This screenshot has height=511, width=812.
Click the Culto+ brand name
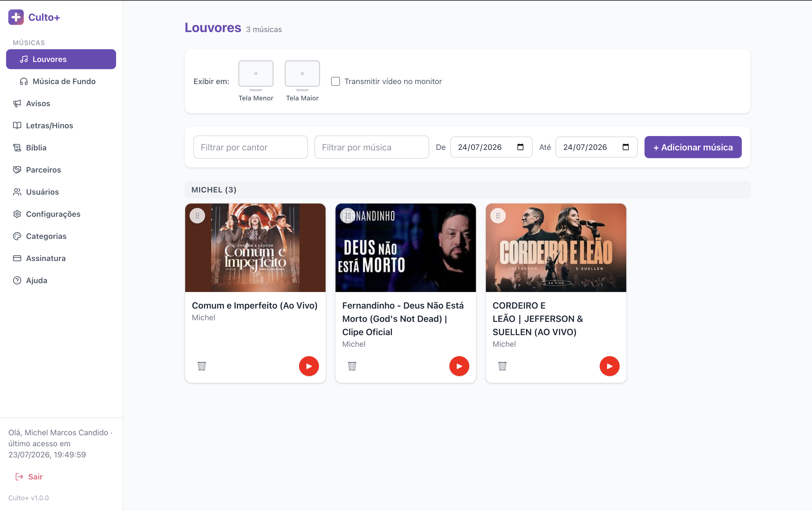click(x=44, y=17)
